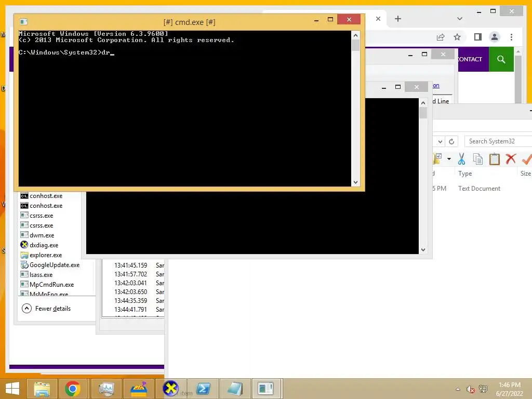Open File Explorer from the taskbar
Screen dimensions: 532x399
click(x=42, y=389)
